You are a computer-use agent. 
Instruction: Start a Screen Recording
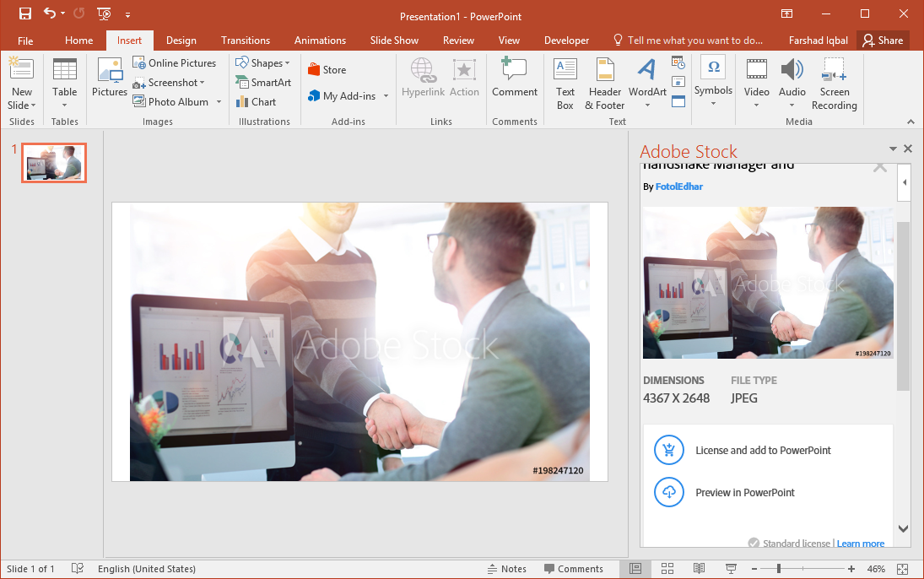click(834, 84)
